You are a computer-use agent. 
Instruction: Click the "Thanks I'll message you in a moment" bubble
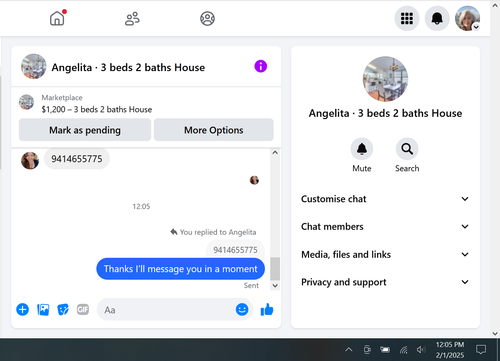[x=180, y=269]
